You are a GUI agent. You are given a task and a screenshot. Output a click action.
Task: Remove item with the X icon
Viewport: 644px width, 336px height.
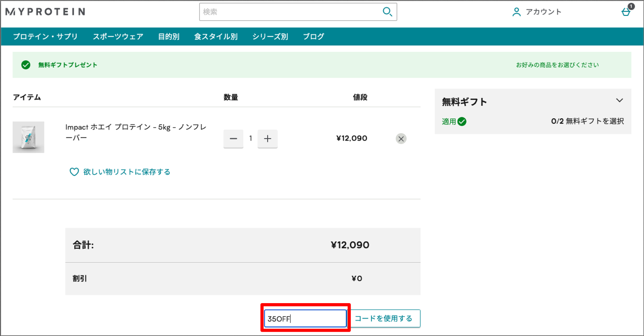click(401, 139)
